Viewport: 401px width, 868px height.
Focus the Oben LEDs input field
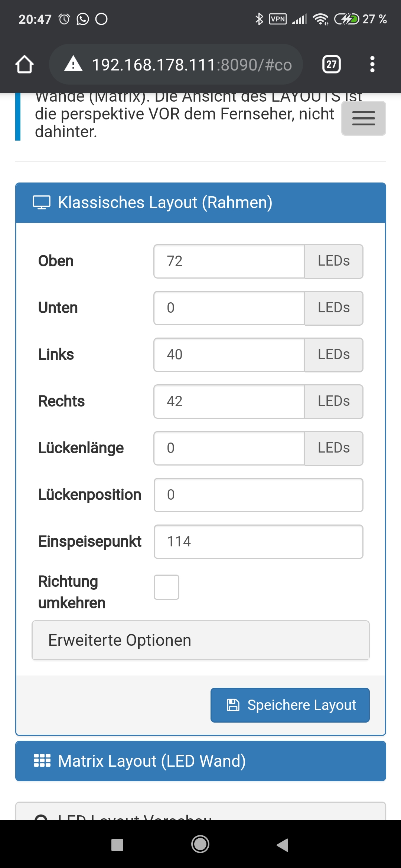coord(229,261)
